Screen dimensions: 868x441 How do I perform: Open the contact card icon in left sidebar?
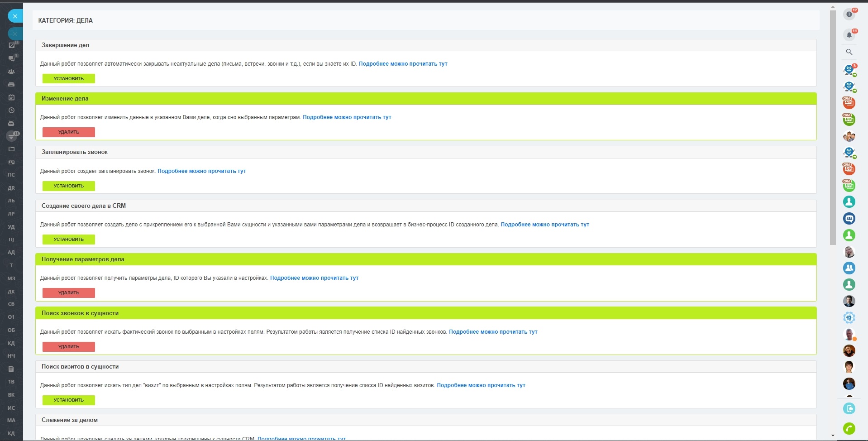pos(12,162)
